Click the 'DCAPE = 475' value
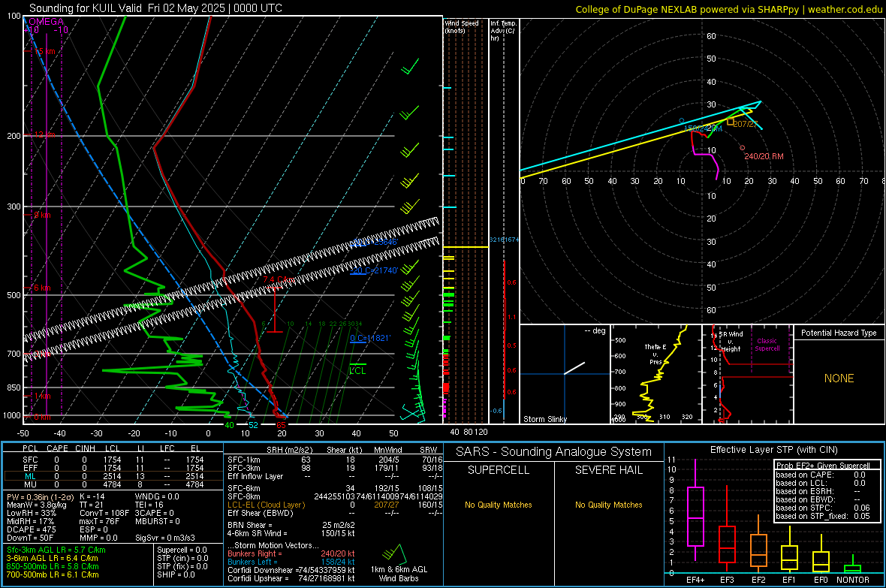Image resolution: width=886 pixels, height=588 pixels. 31,529
